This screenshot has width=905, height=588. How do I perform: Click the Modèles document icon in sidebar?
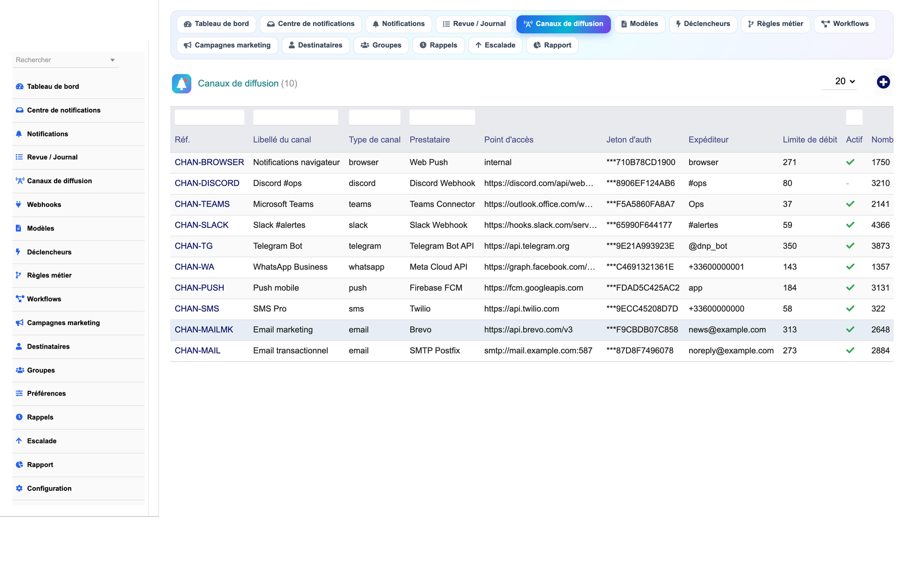coord(19,228)
